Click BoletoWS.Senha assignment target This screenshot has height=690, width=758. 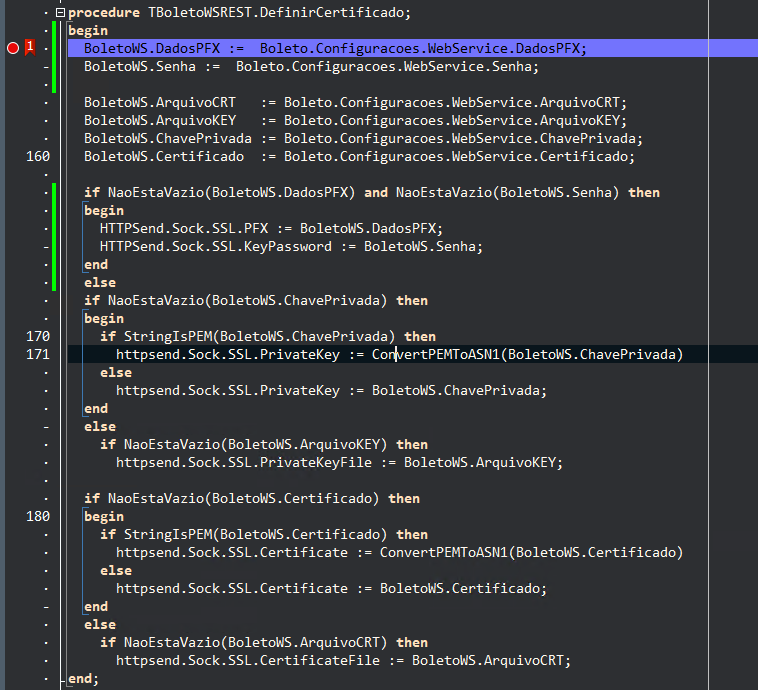[140, 66]
